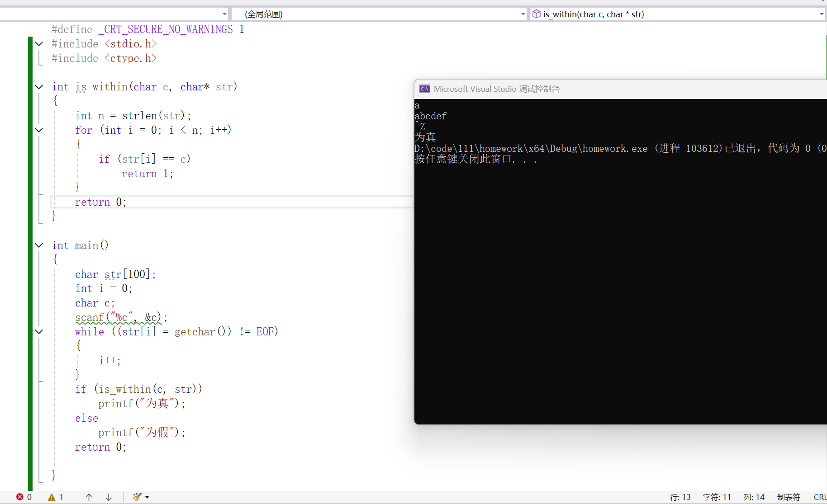Image resolution: width=827 pixels, height=504 pixels.
Task: Click the printf("为真") statement
Action: coord(142,404)
